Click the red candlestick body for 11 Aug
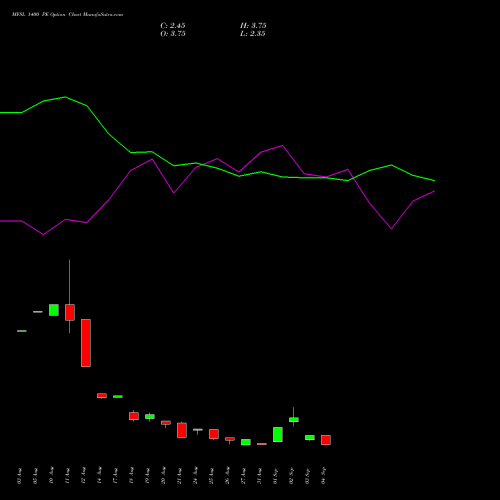The image size is (500, 500). [x=70, y=312]
